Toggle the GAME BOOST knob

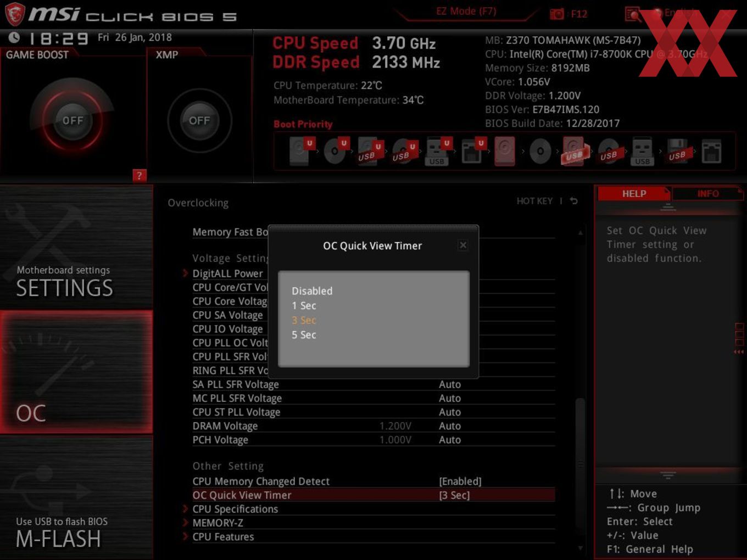tap(73, 120)
